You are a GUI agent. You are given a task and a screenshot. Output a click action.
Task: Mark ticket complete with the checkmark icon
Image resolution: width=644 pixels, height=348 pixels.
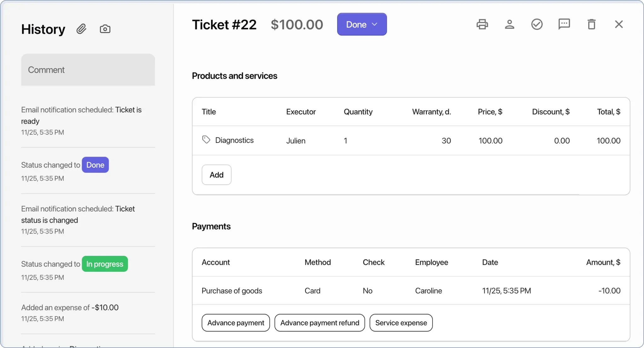pyautogui.click(x=537, y=24)
